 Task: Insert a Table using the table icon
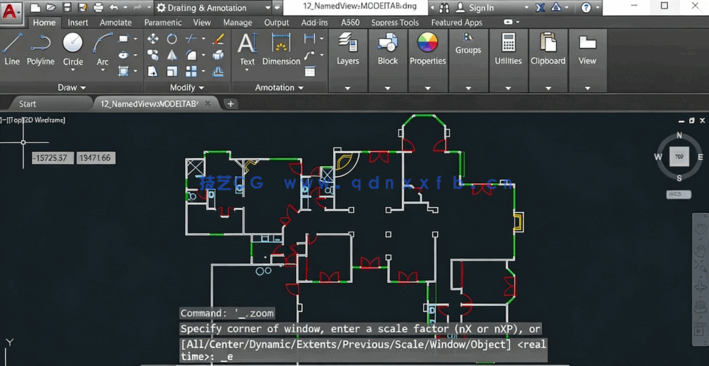pos(310,71)
